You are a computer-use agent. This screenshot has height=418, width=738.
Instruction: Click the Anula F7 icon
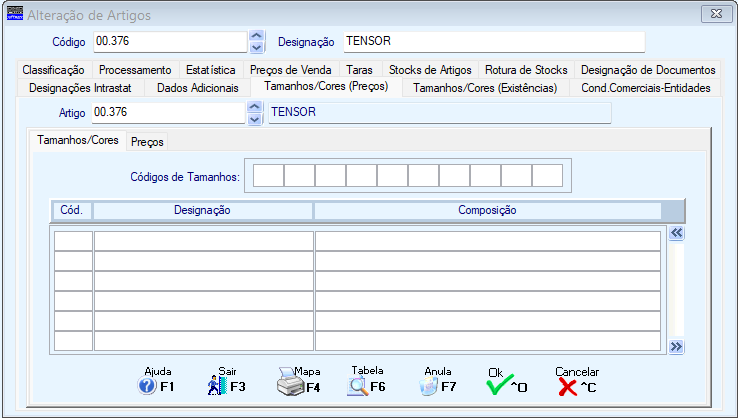[x=428, y=386]
